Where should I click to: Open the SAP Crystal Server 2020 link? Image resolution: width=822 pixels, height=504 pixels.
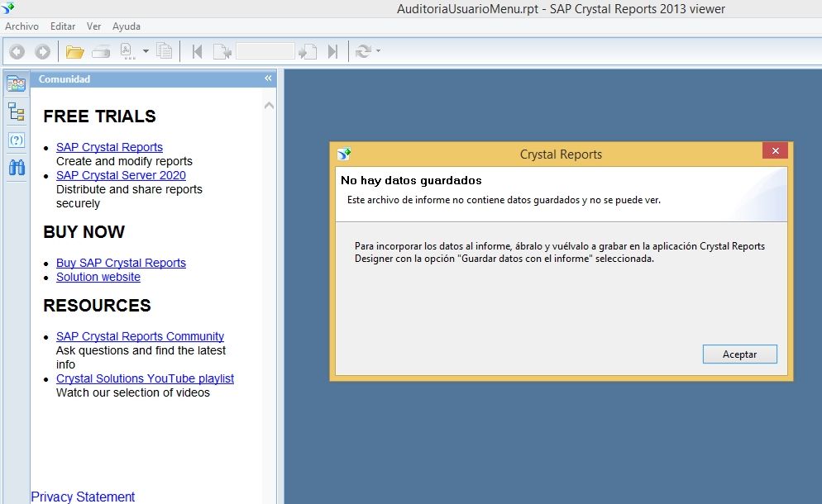click(121, 175)
